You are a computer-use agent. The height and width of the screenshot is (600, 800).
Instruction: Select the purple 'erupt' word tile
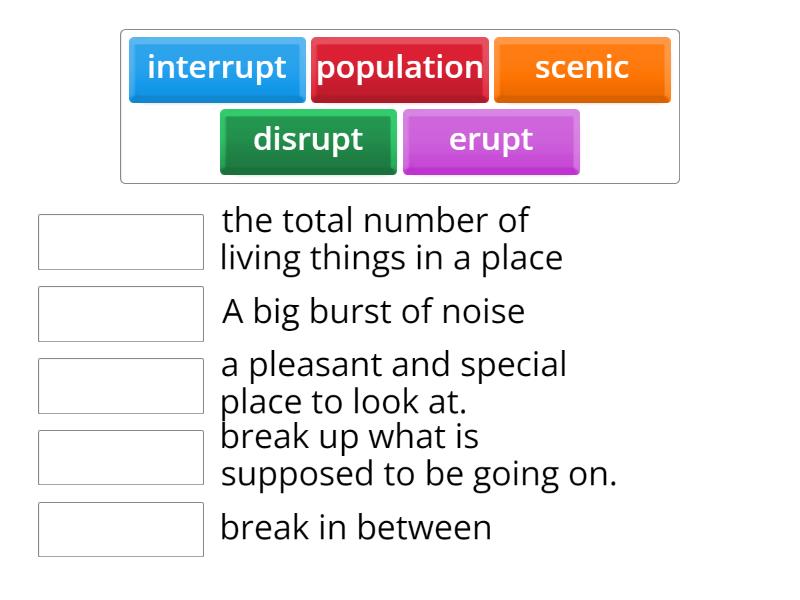click(491, 140)
